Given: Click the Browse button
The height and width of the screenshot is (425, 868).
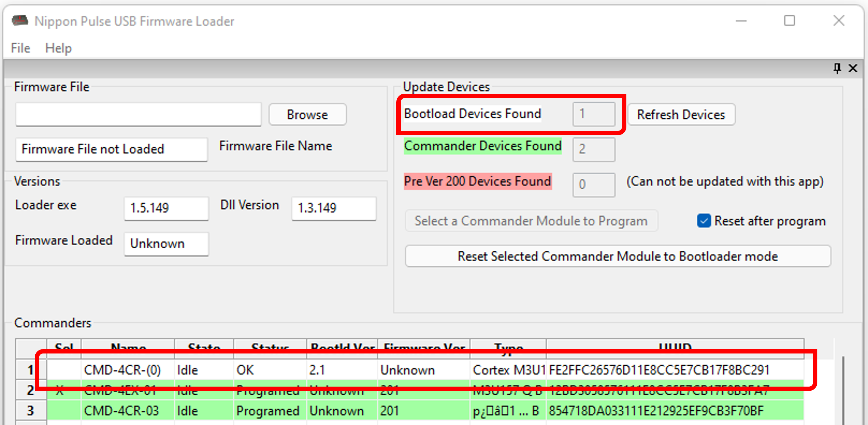Looking at the screenshot, I should pyautogui.click(x=307, y=115).
